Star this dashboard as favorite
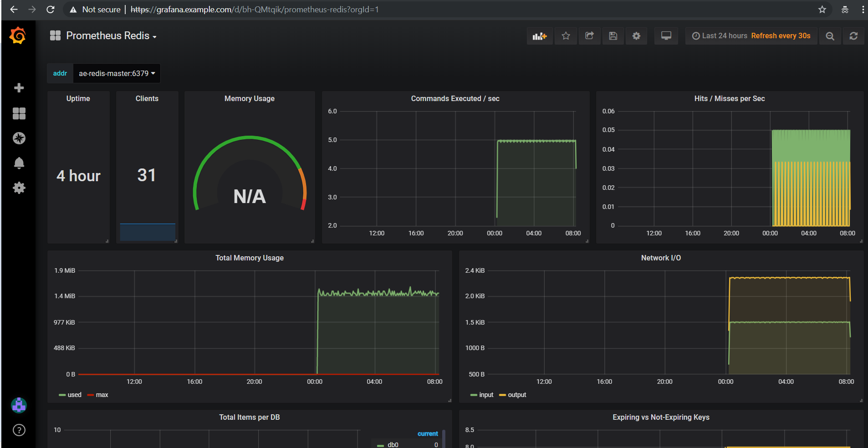 (566, 36)
